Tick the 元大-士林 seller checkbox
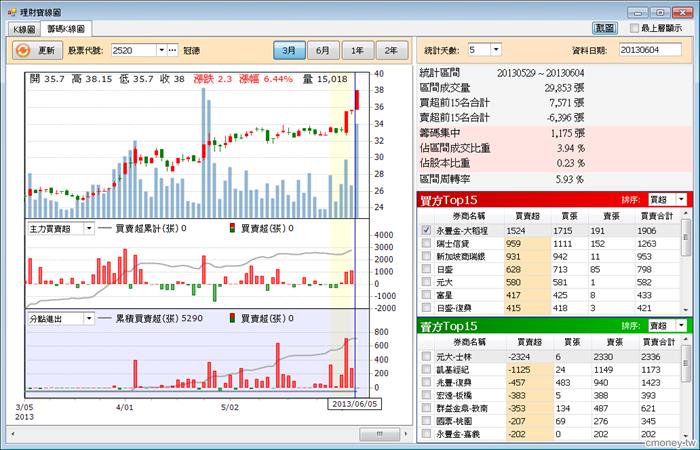This screenshot has width=700, height=450. point(427,356)
